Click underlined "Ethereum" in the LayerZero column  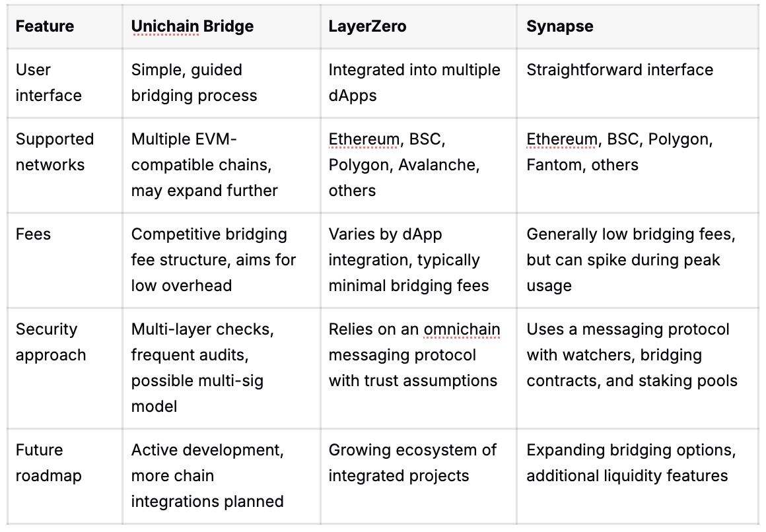pos(364,140)
